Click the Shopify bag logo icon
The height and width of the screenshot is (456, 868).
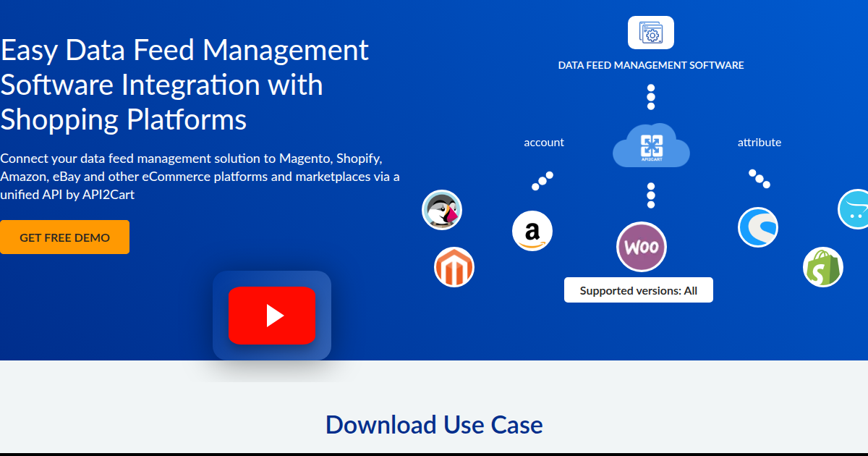(x=823, y=267)
